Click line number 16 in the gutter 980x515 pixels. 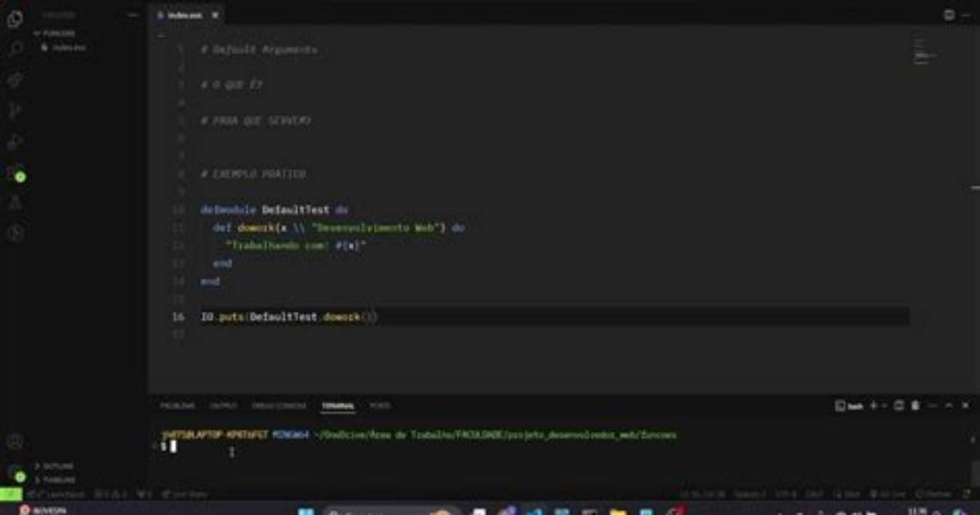coord(178,317)
